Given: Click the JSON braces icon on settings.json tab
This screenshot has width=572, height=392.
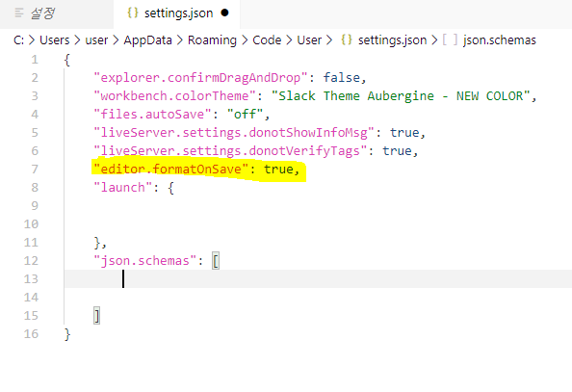Looking at the screenshot, I should coord(133,13).
